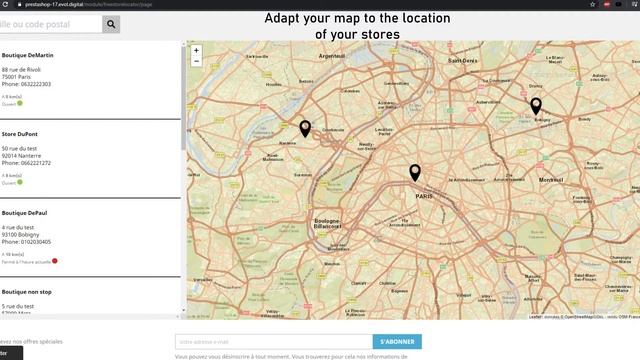The width and height of the screenshot is (640, 360).
Task: Select the Boutique DePaul entry
Action: [x=90, y=238]
